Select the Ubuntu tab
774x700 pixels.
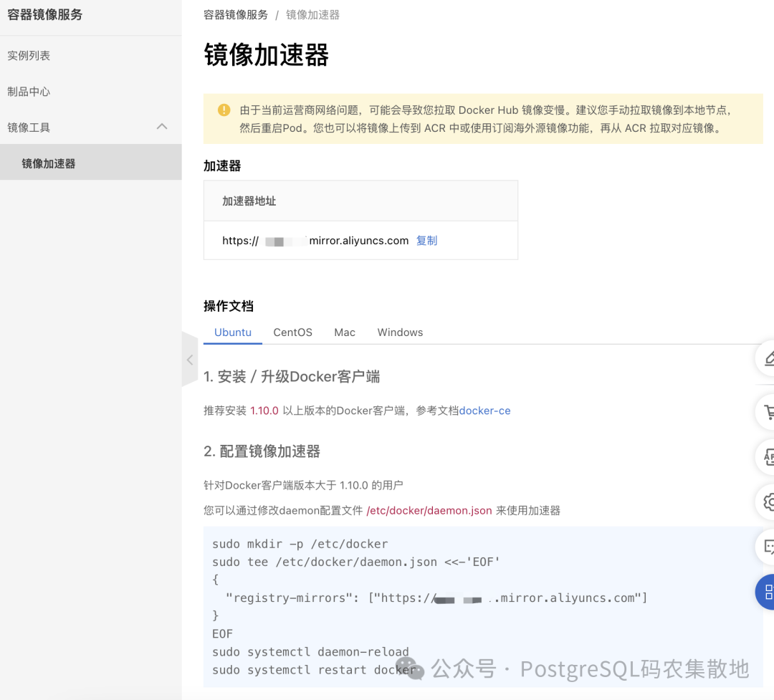(x=232, y=332)
